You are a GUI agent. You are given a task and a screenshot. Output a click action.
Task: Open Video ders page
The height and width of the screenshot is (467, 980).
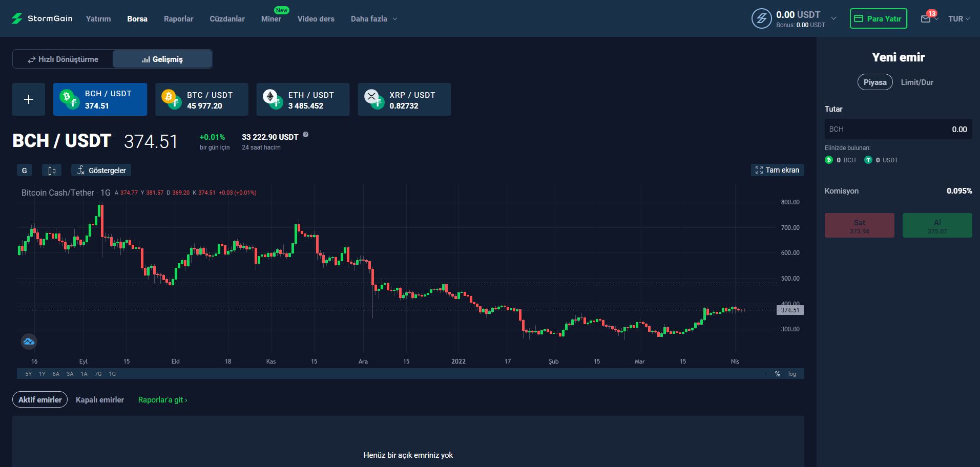pyautogui.click(x=316, y=19)
